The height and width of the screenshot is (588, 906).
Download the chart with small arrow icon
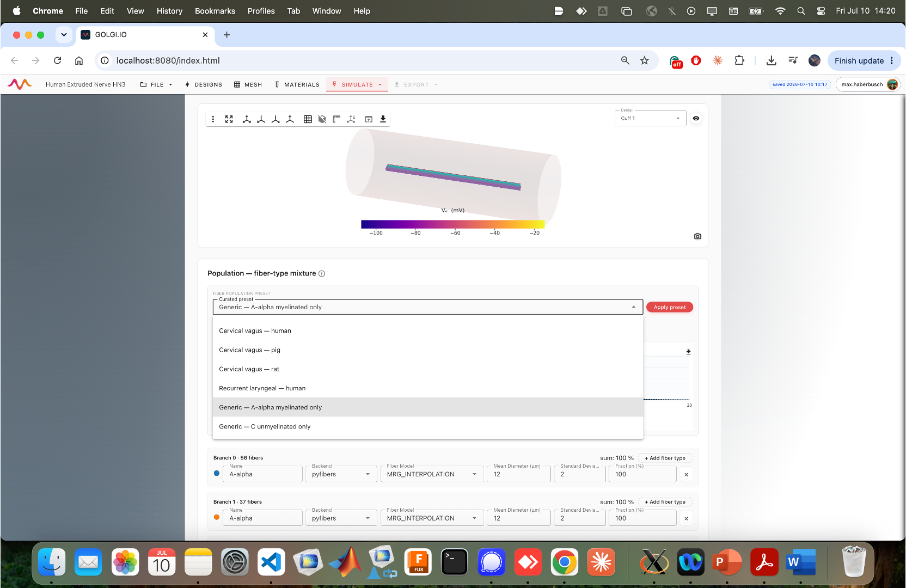pos(688,352)
